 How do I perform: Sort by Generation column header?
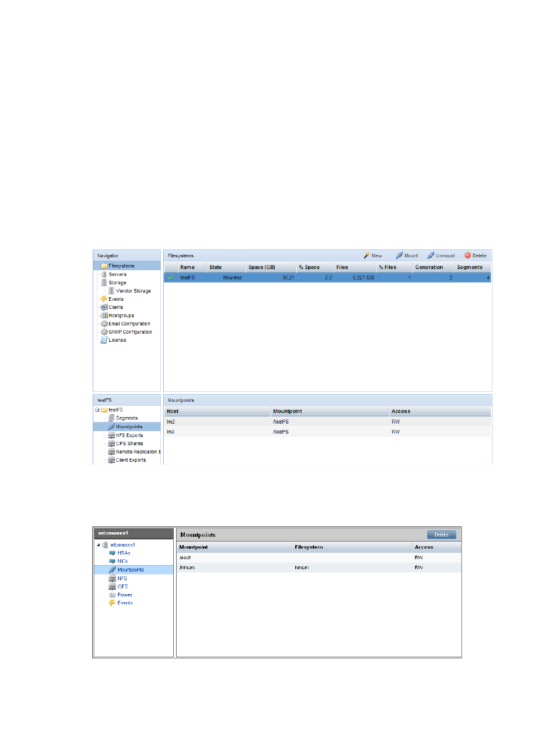(434, 267)
